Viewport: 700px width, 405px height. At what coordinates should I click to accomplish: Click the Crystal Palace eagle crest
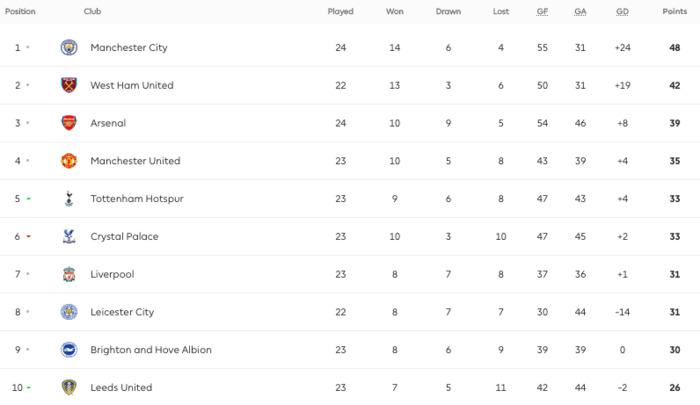69,236
